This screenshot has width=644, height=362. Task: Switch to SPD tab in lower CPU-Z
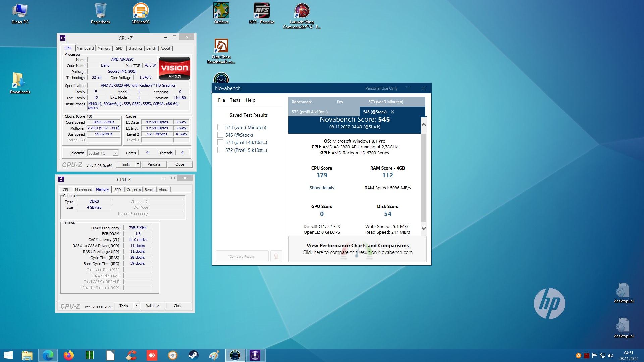(118, 190)
